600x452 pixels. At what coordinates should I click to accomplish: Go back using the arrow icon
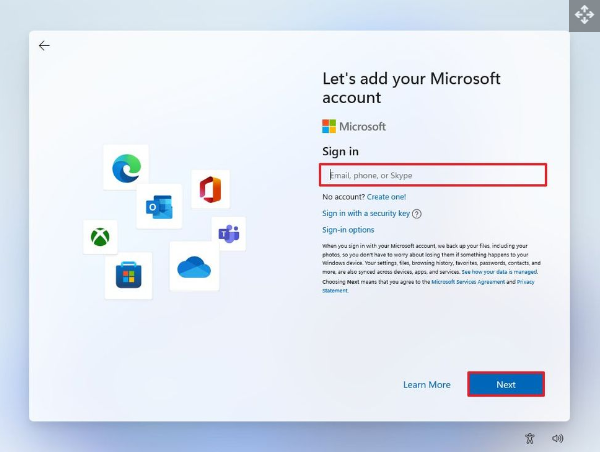[x=44, y=46]
